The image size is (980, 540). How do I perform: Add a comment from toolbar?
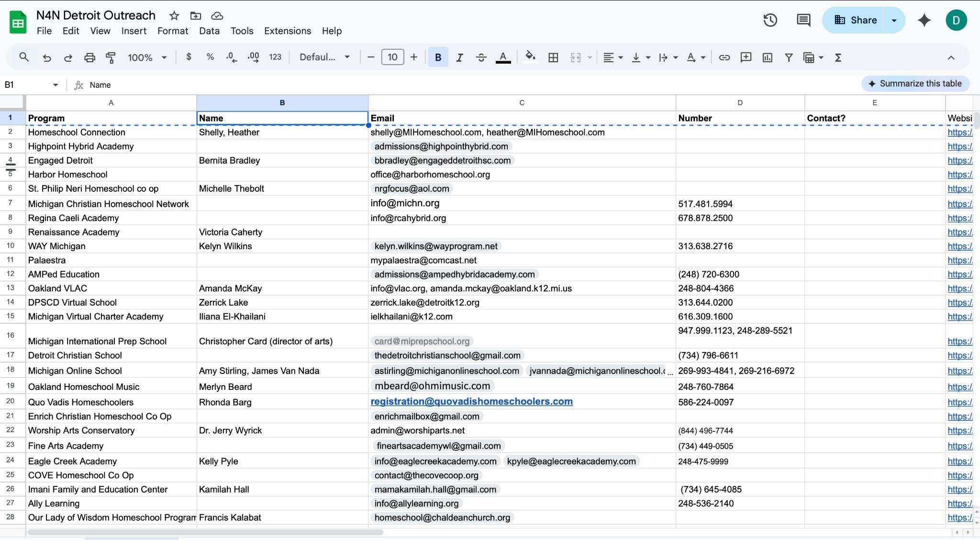pos(746,57)
